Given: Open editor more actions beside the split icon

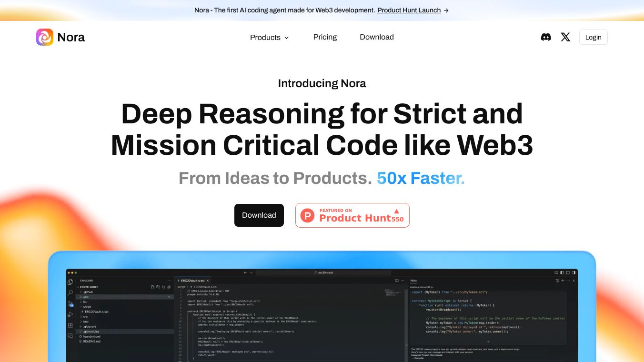Looking at the screenshot, I should point(403,281).
